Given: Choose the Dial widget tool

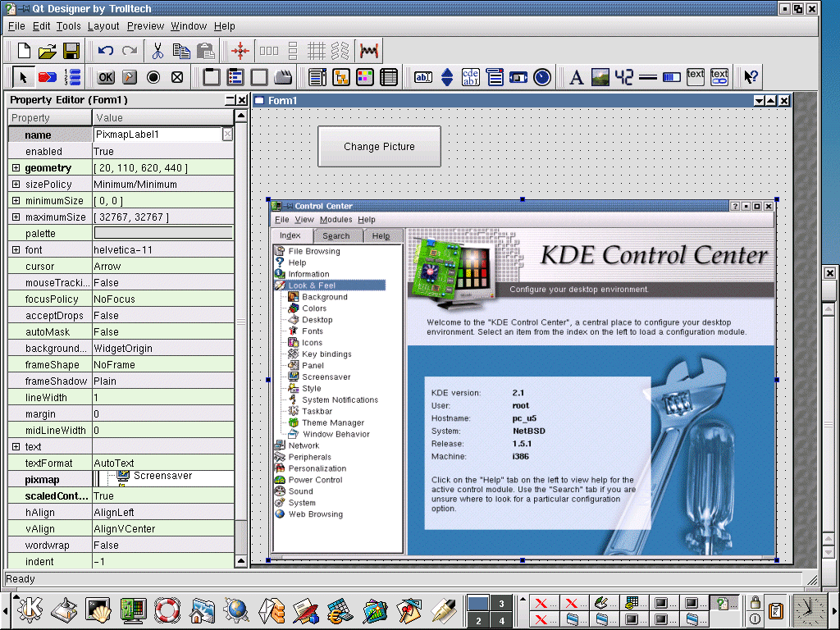Looking at the screenshot, I should pos(542,77).
